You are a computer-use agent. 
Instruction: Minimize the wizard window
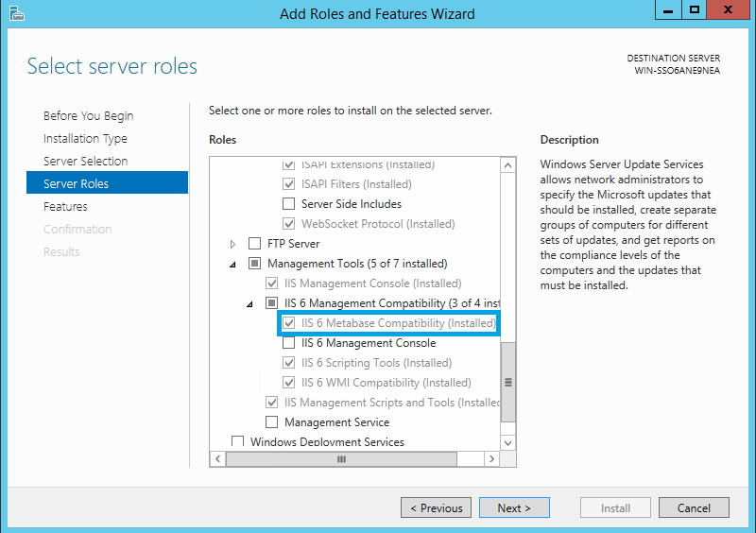coord(668,9)
